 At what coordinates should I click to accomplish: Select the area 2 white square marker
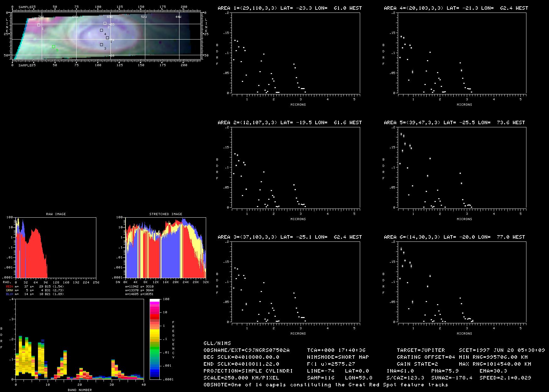105,24
